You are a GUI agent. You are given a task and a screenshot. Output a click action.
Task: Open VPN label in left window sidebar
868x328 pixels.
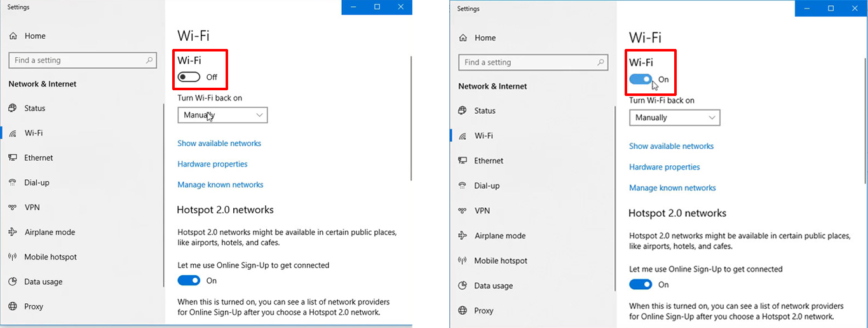point(32,207)
